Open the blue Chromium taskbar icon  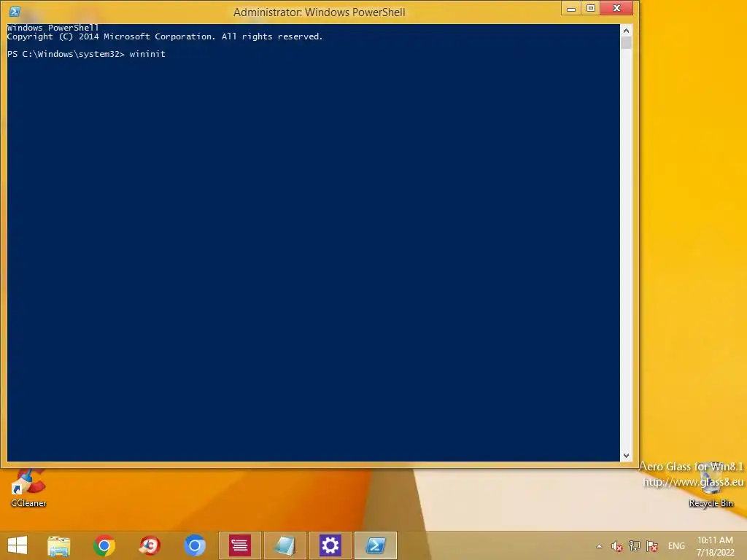click(194, 545)
